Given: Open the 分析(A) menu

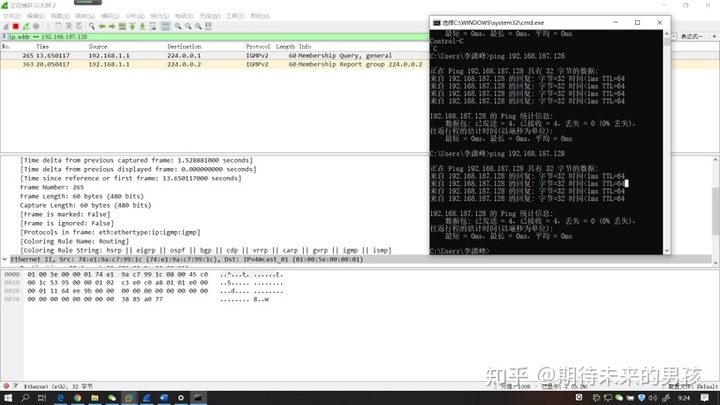Looking at the screenshot, I should click(135, 16).
